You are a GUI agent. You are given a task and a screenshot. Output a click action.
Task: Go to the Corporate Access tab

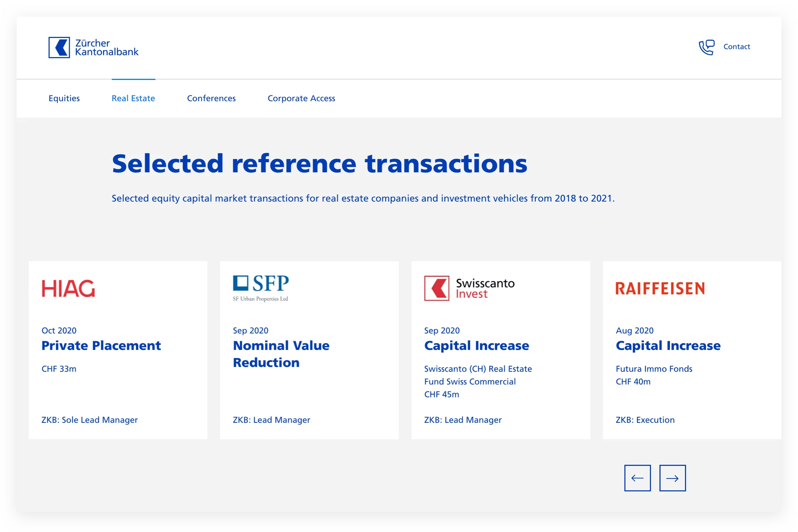pyautogui.click(x=301, y=98)
